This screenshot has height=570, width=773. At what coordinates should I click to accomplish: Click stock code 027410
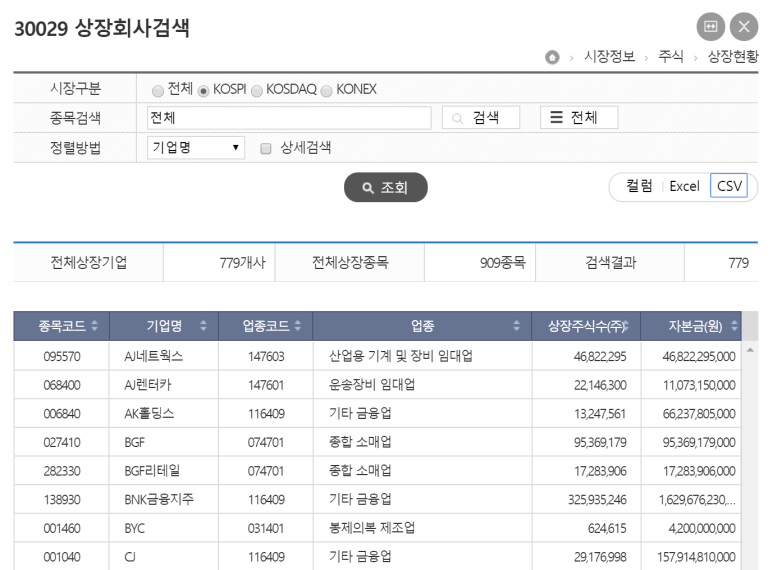pyautogui.click(x=62, y=442)
